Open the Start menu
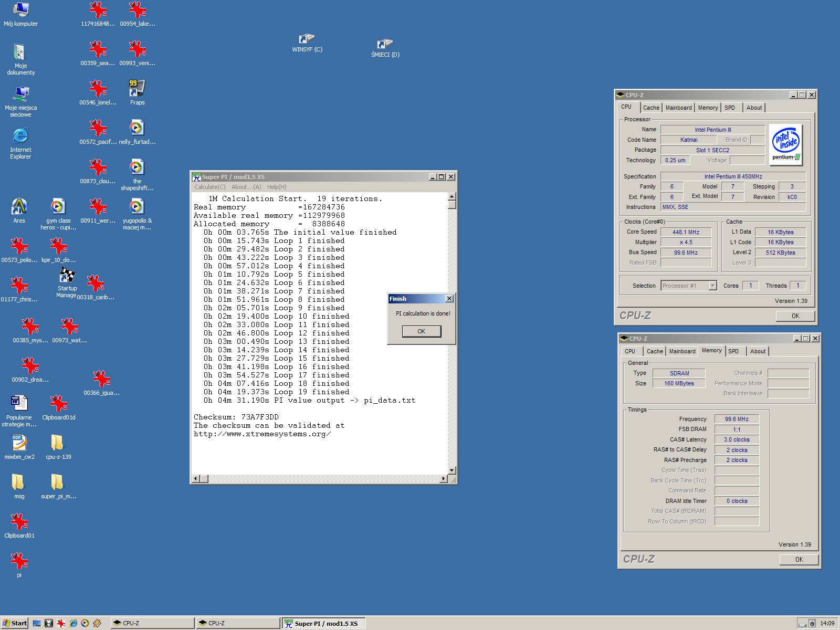Viewport: 840px width, 630px height. 15,623
